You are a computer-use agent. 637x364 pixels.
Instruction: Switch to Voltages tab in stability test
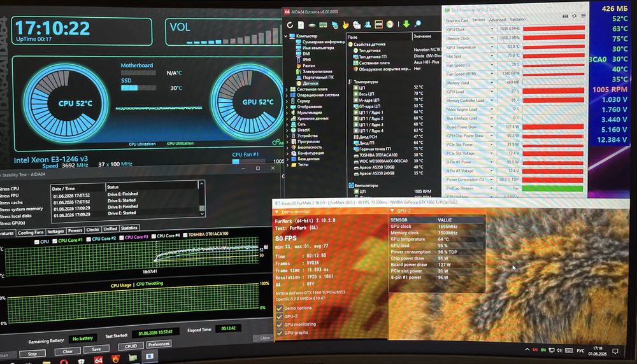55,231
